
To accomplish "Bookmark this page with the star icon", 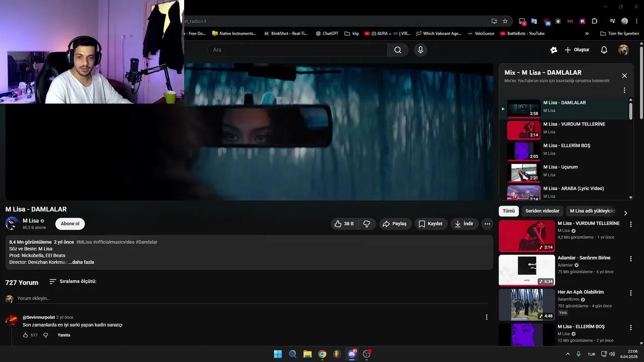I will (505, 21).
